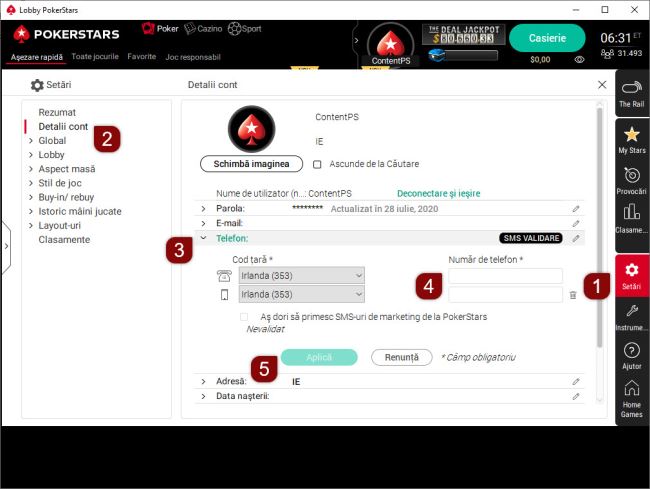Delete mobile number with trash icon
This screenshot has height=489, width=650.
click(573, 295)
